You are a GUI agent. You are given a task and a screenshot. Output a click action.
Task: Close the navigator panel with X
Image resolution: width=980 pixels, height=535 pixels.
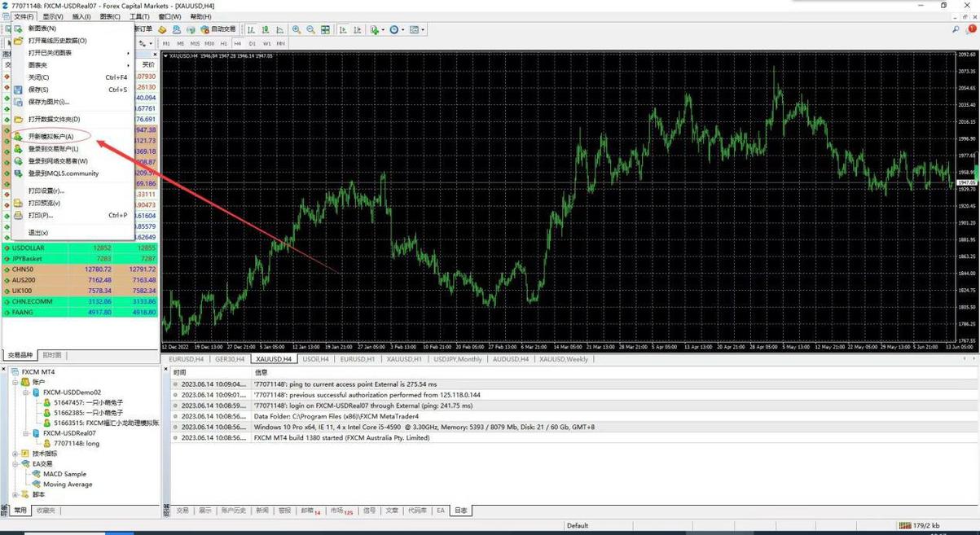(x=4, y=370)
